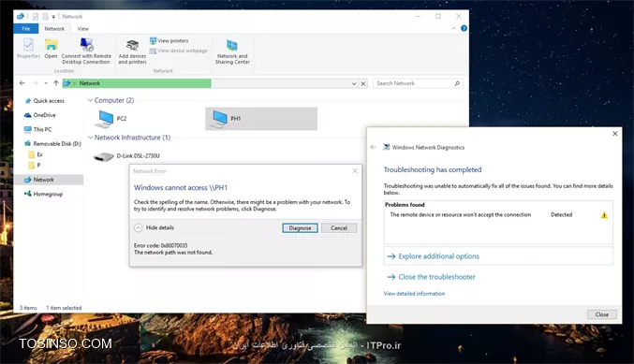Click the Explorer title bar network icon
The height and width of the screenshot is (364, 634).
[21, 16]
